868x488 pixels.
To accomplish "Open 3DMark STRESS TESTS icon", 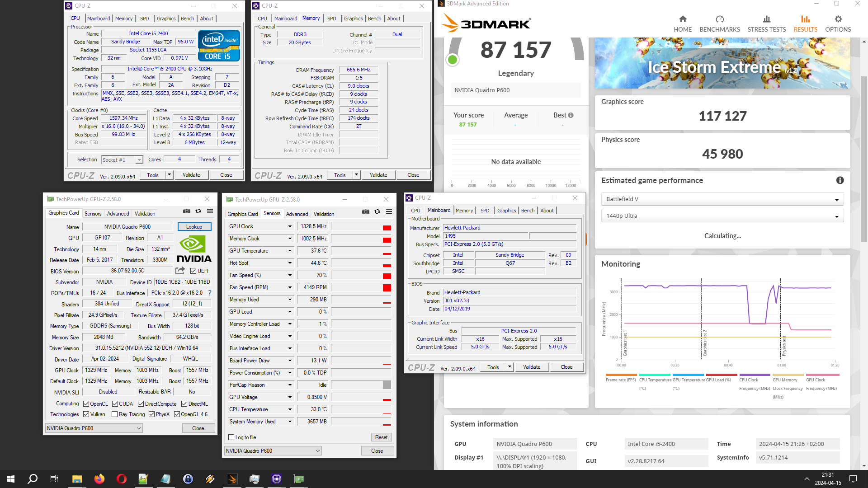I will click(x=767, y=19).
